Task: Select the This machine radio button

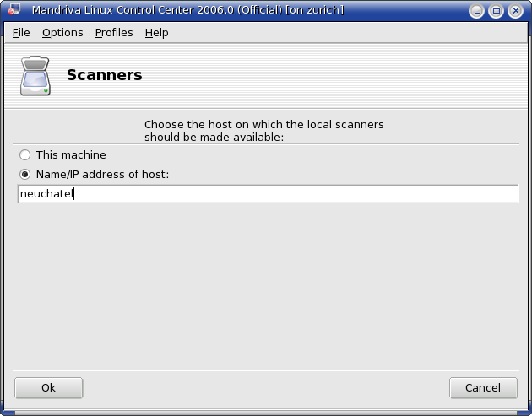Action: tap(24, 155)
